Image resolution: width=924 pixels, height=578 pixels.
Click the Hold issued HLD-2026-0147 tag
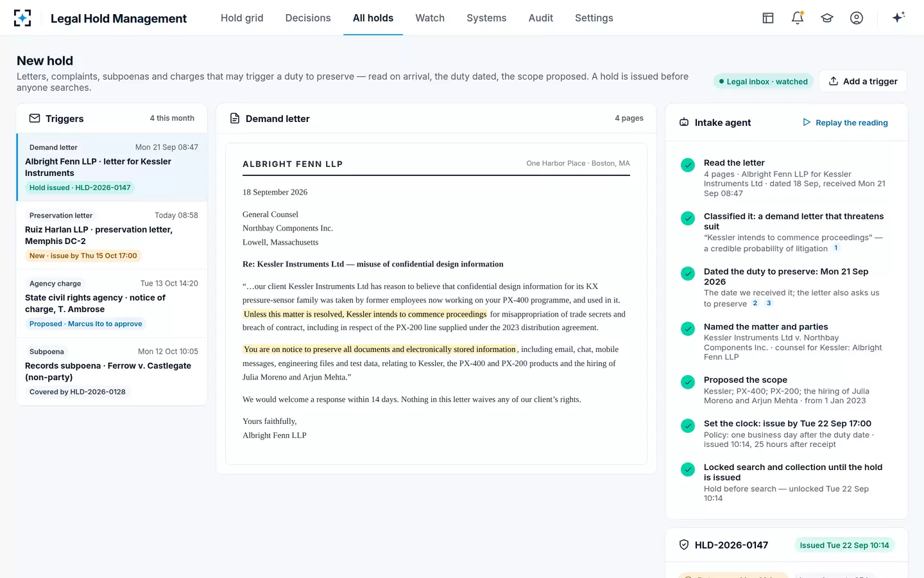coord(80,188)
